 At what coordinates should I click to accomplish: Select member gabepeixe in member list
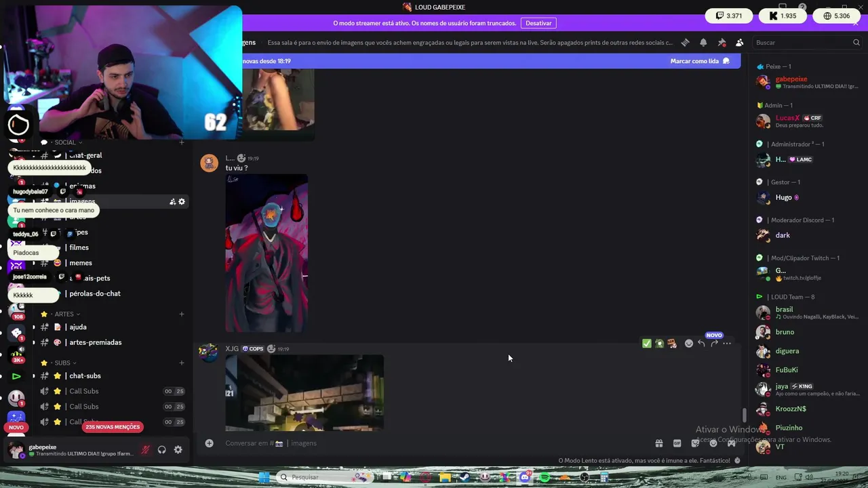click(807, 82)
